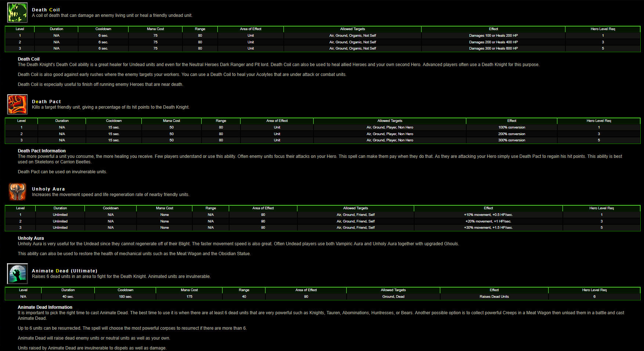This screenshot has height=351, width=644.
Task: Select the Animate Dead (Ultimate) heading
Action: 65,271
